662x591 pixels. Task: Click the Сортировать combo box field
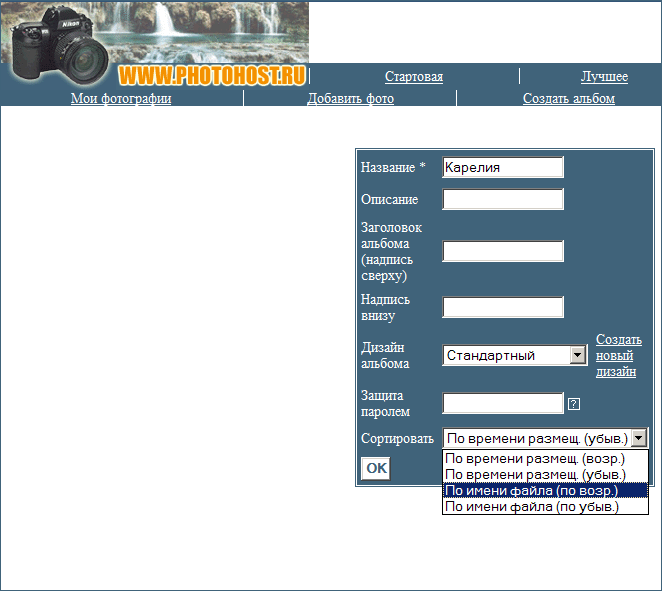click(x=545, y=438)
